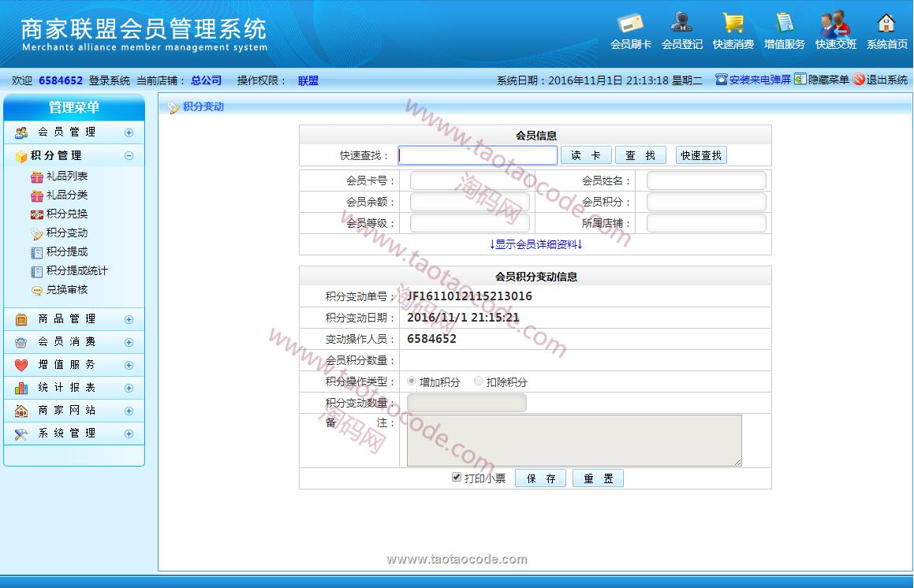Expand 会员管理 menu section
Screen dimensions: 914x588
click(x=129, y=132)
